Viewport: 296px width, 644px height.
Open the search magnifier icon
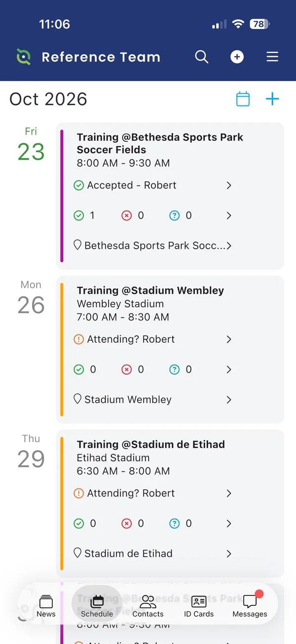202,57
